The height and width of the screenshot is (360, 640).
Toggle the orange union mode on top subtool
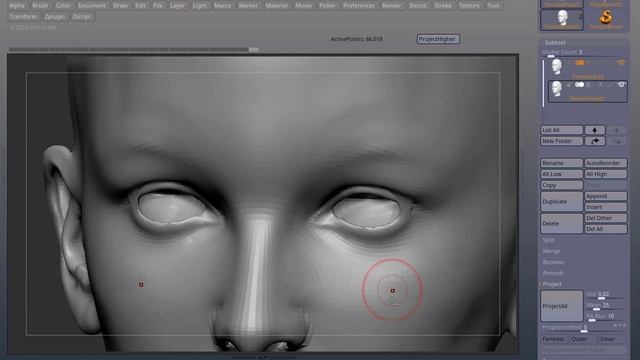click(x=580, y=63)
